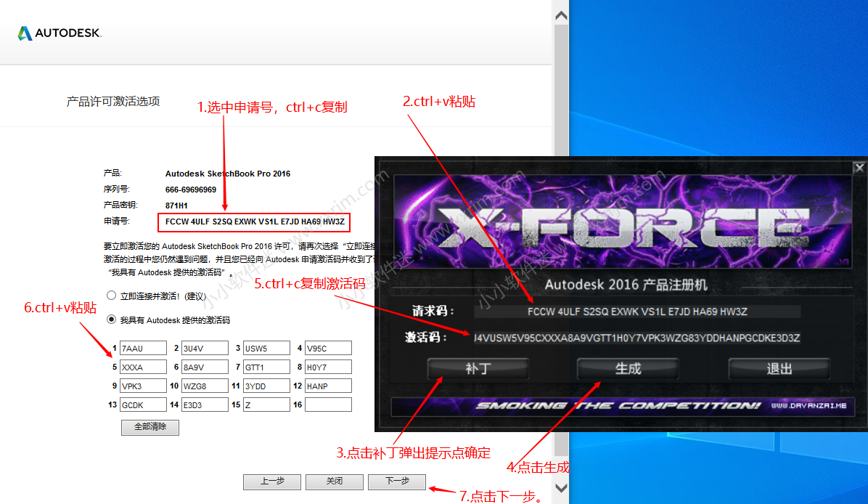The height and width of the screenshot is (504, 868).
Task: Click activation code box 5 containing XXXA
Action: [x=143, y=367]
